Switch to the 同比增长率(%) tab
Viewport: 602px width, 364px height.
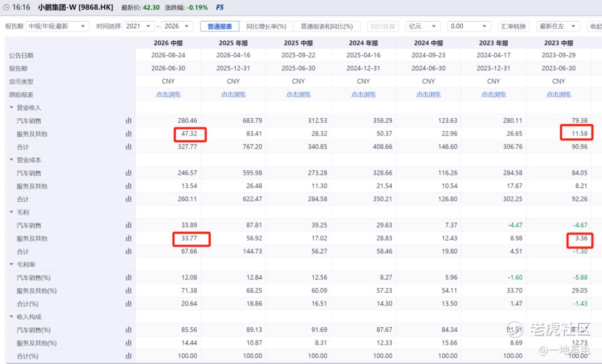[x=266, y=26]
